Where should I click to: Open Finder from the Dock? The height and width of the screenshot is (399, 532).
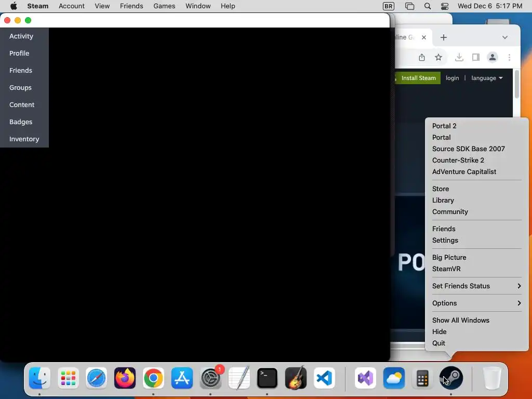[39, 378]
